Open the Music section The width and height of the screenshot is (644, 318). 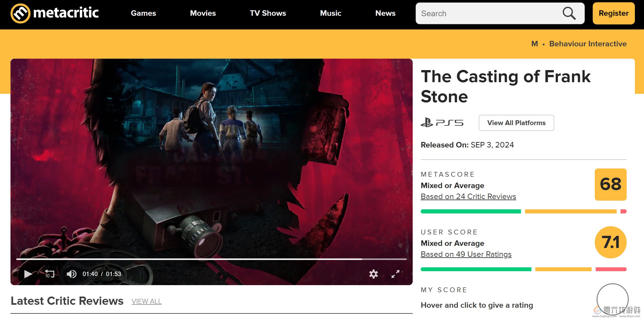pyautogui.click(x=330, y=13)
